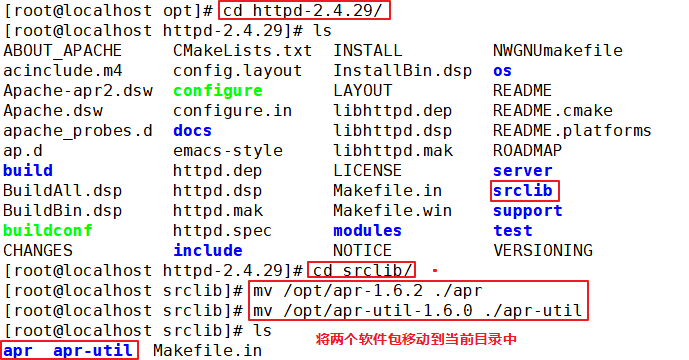Select the green configure script name
Screen dimensions: 689x360
[x=218, y=91]
